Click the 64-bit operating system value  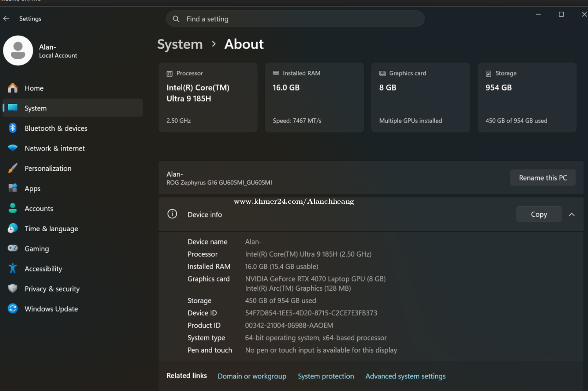pyautogui.click(x=316, y=338)
